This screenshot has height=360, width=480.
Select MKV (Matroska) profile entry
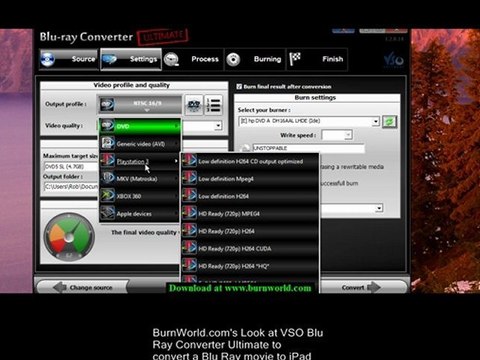click(x=140, y=179)
